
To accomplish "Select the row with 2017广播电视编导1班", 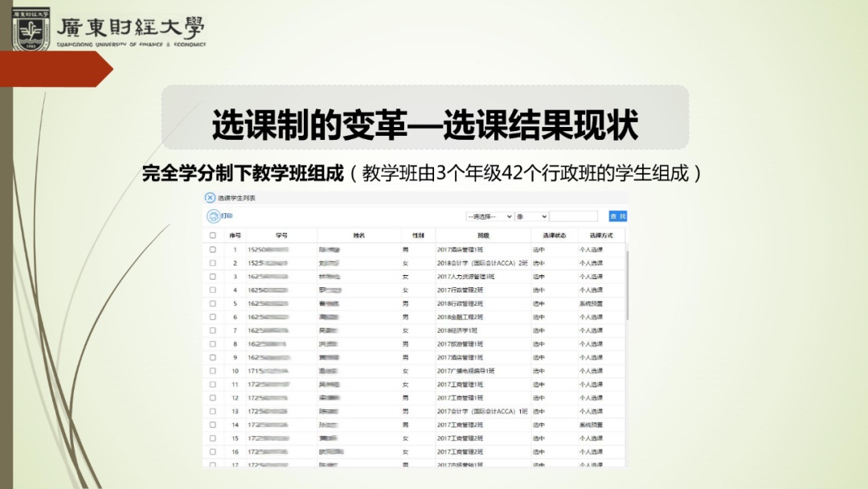I will [466, 371].
